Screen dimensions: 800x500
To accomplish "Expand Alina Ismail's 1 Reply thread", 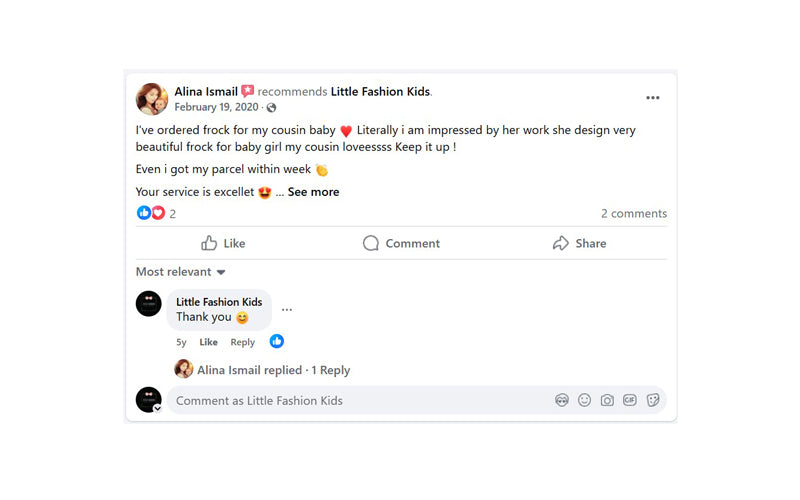I will (273, 370).
